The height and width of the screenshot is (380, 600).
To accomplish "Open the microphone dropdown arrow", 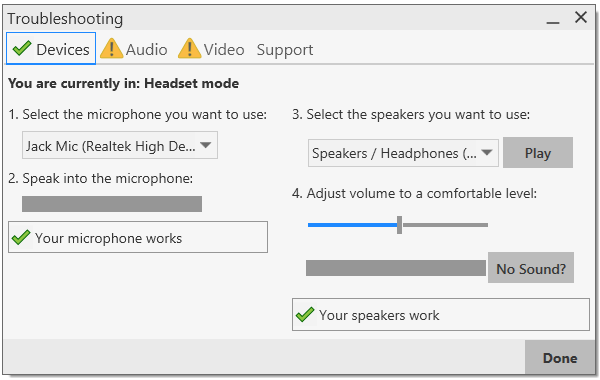I will (x=205, y=145).
